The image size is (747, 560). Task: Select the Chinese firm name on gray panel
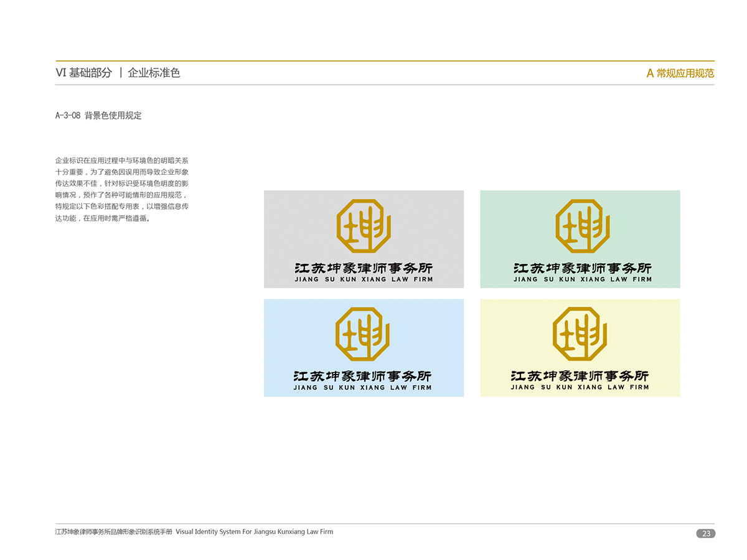364,268
